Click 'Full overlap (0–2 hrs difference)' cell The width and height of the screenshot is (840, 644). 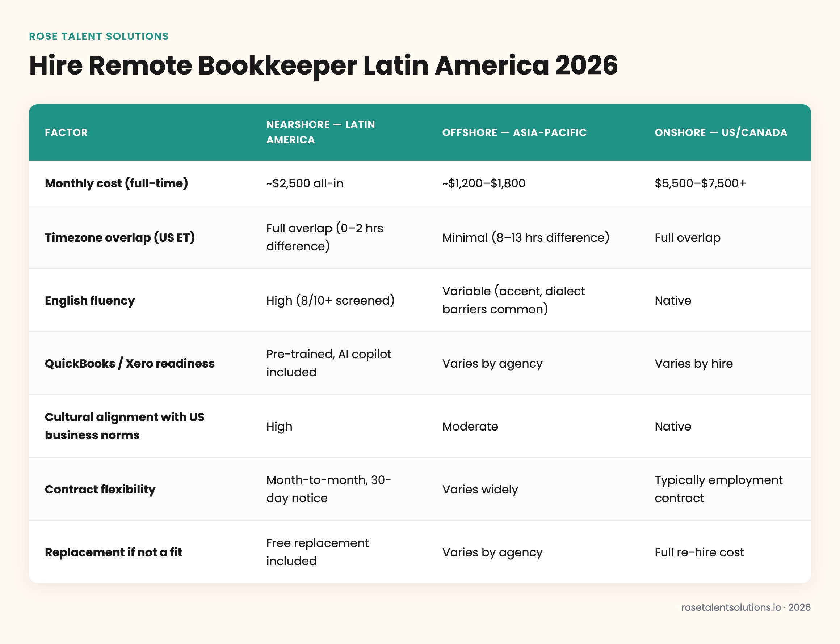click(x=324, y=237)
